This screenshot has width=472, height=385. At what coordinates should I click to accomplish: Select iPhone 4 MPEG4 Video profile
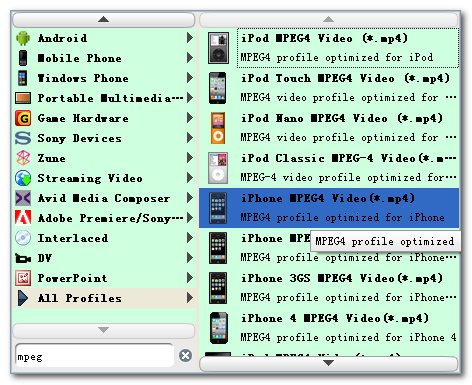point(329,328)
